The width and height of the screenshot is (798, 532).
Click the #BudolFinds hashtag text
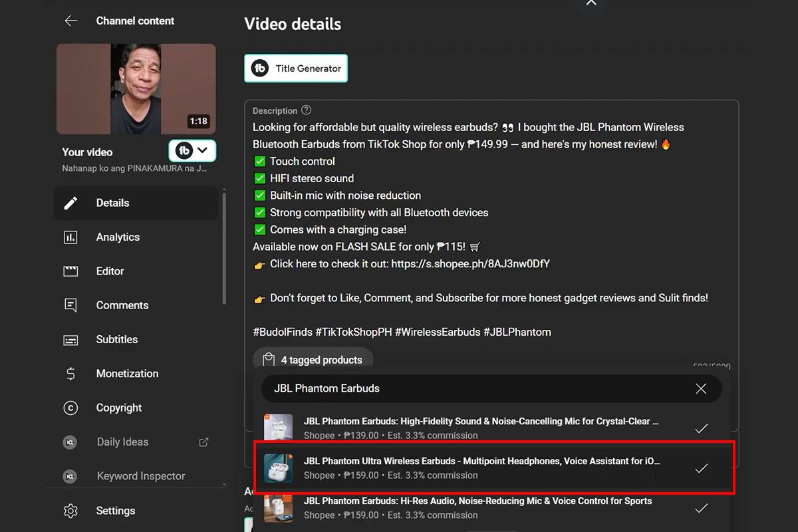(x=283, y=332)
